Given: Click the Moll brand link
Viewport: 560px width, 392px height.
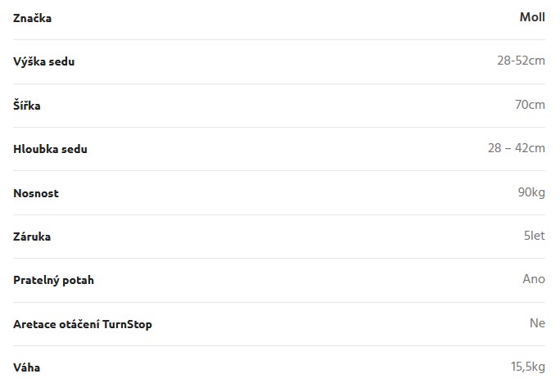Looking at the screenshot, I should (x=532, y=17).
